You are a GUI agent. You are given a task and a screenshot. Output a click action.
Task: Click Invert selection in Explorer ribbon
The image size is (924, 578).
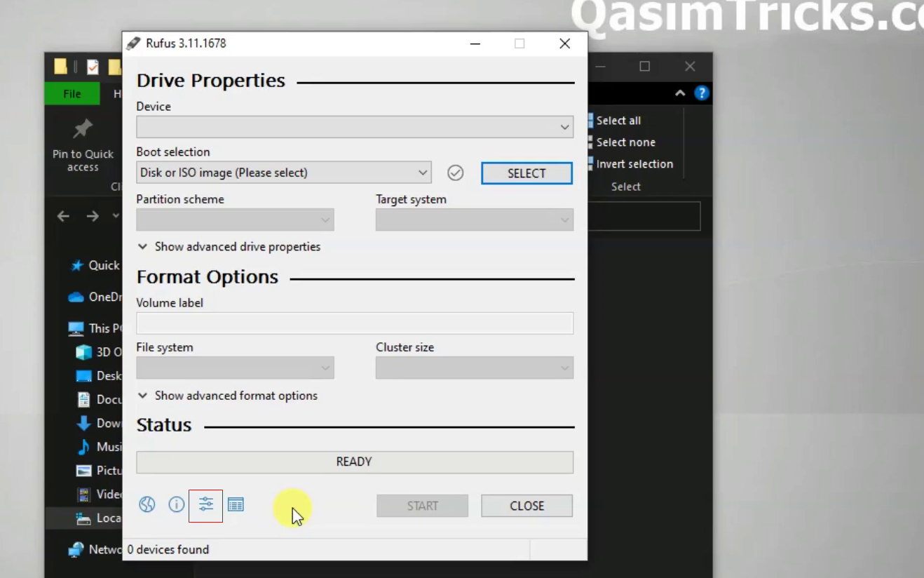[630, 164]
